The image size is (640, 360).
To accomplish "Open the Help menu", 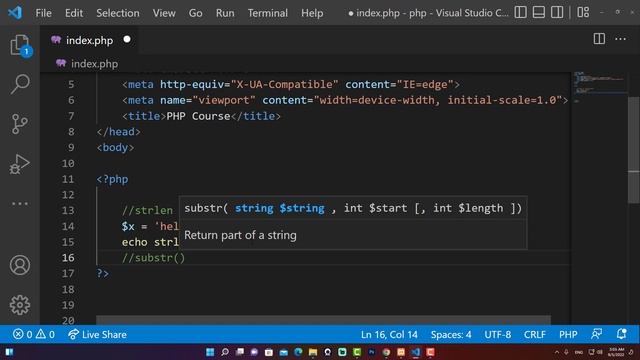I will pyautogui.click(x=312, y=13).
